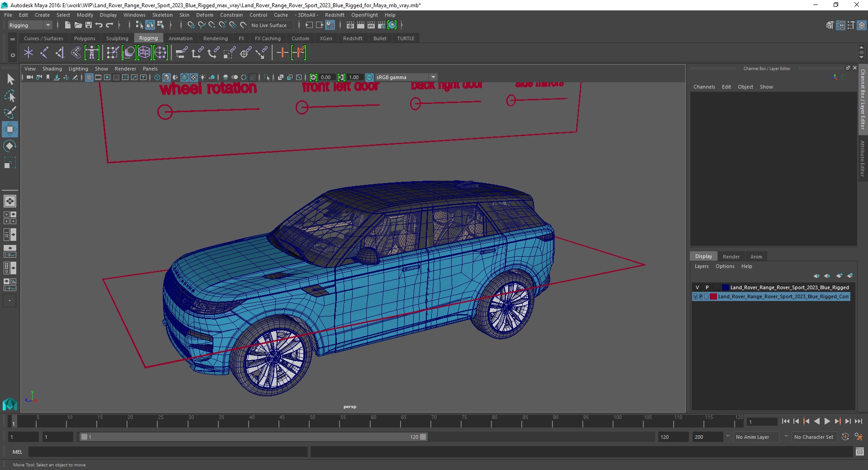Click the Play backwards button
This screenshot has height=470, width=868.
point(816,421)
